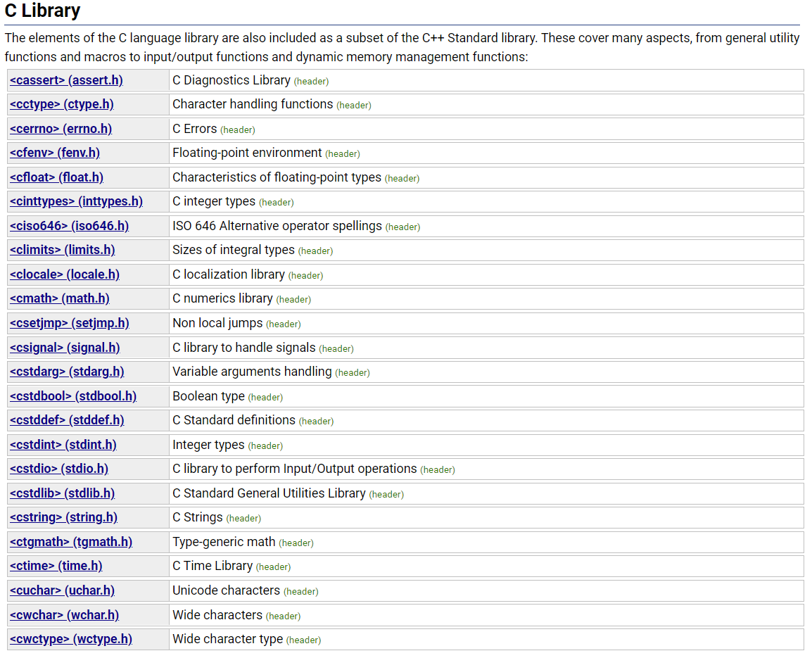
Task: Click the 'Floating-point environment' description
Action: point(247,153)
